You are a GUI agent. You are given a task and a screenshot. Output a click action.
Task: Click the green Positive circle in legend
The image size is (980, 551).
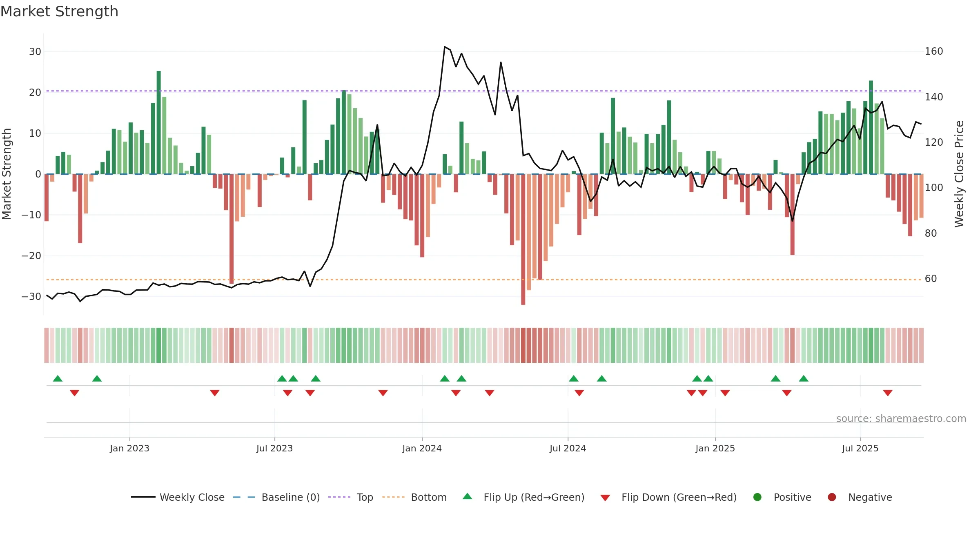pos(757,497)
